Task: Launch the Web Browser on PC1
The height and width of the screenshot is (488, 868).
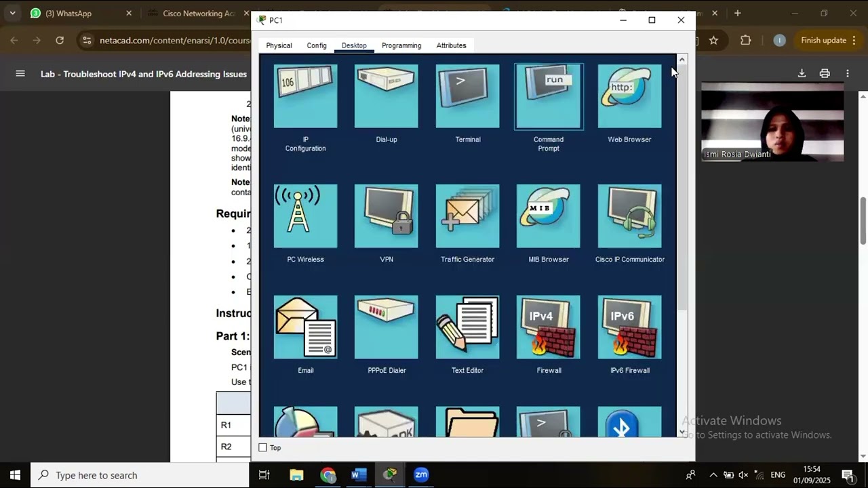Action: pos(629,96)
